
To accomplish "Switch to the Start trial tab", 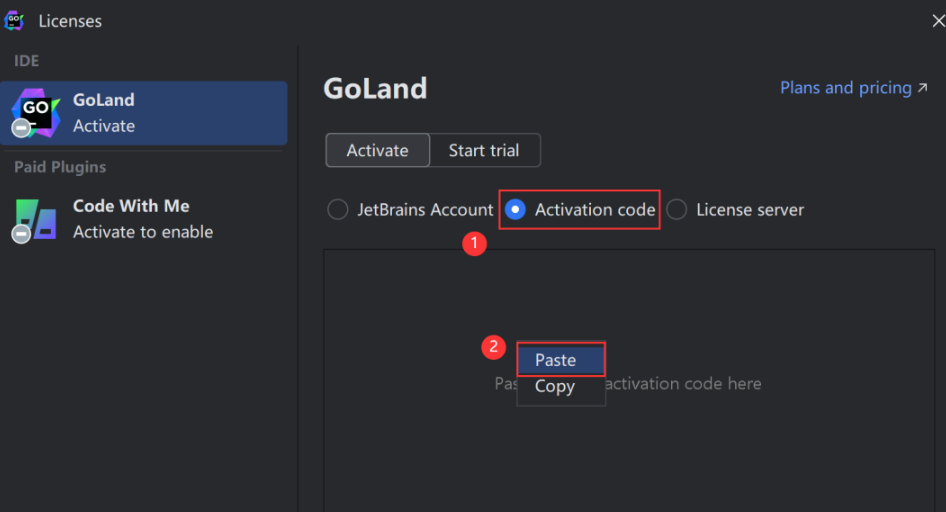I will coord(484,150).
